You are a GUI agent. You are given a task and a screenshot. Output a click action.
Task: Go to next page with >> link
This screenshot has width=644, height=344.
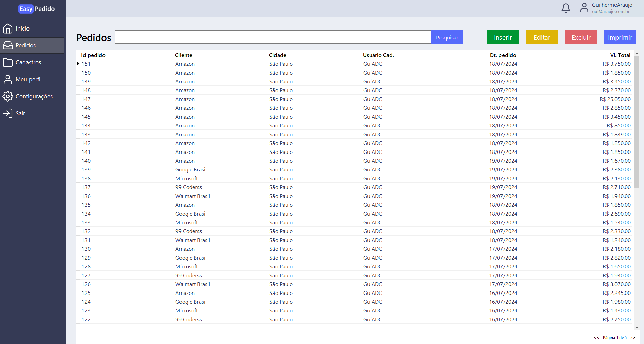tap(633, 338)
